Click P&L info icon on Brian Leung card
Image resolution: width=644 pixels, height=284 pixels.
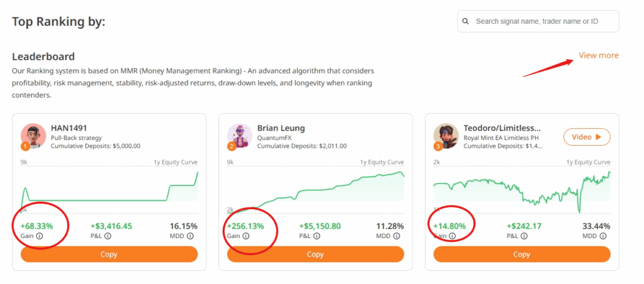(314, 236)
